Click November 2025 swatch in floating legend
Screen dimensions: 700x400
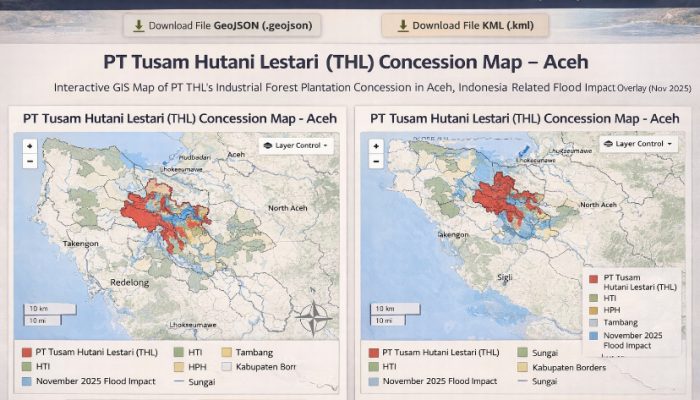(593, 336)
